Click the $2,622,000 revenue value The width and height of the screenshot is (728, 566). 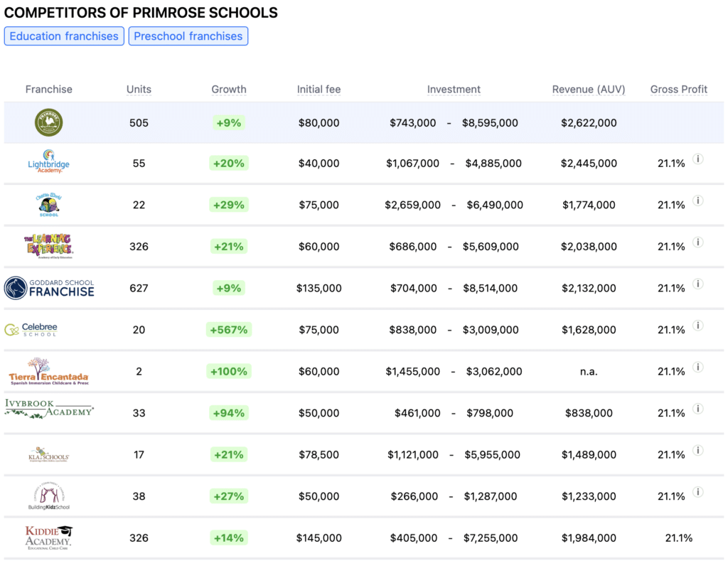coord(589,122)
